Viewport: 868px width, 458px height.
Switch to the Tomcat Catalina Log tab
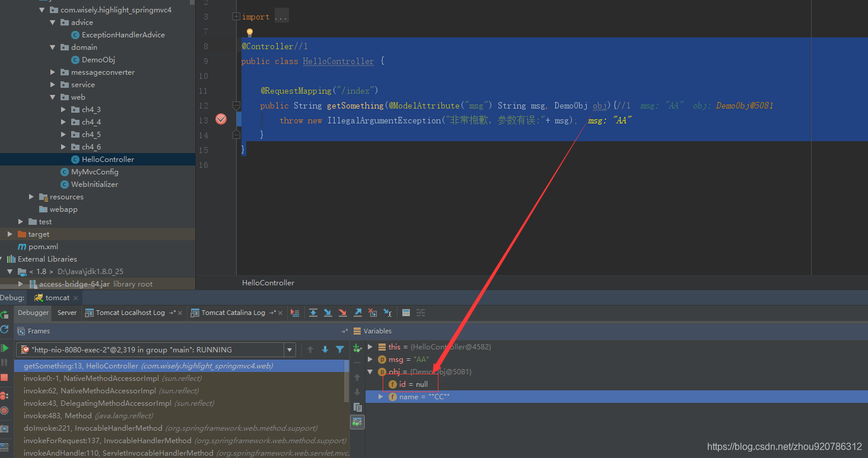pos(231,313)
